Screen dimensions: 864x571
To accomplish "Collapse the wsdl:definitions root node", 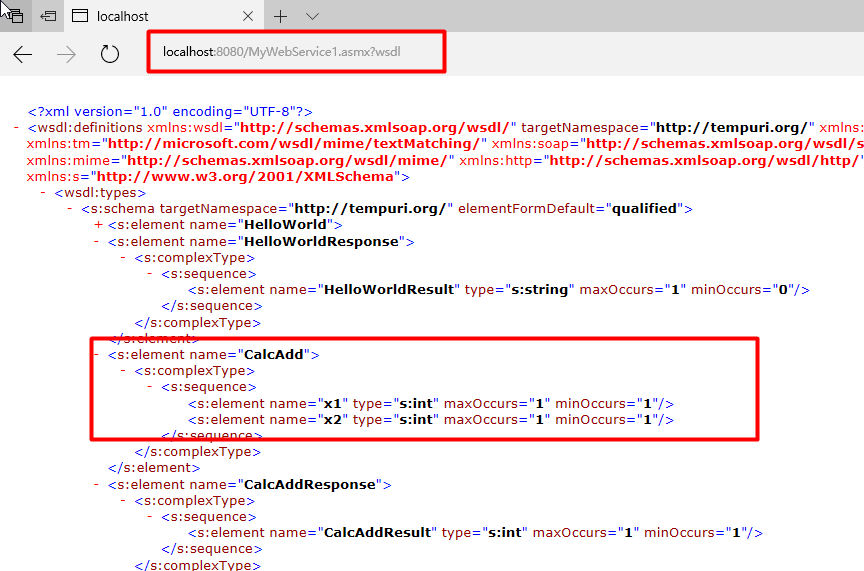I will [17, 128].
